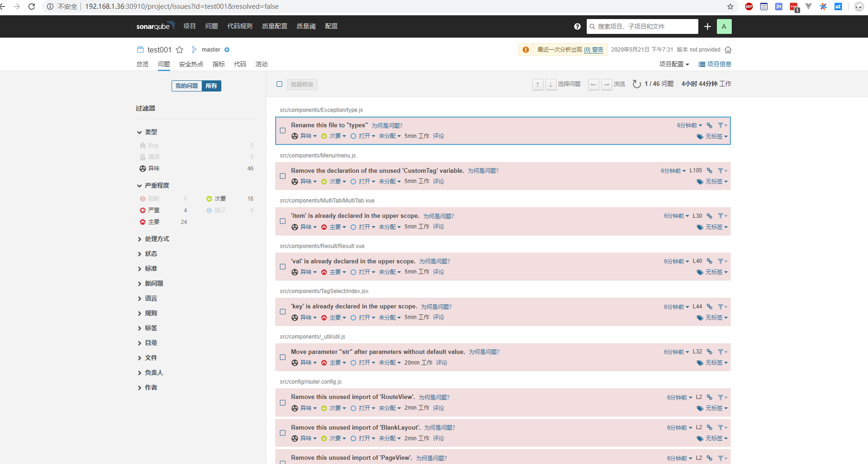Screen dimensions: 868x464
Task: Click the project search input field
Action: [643, 26]
